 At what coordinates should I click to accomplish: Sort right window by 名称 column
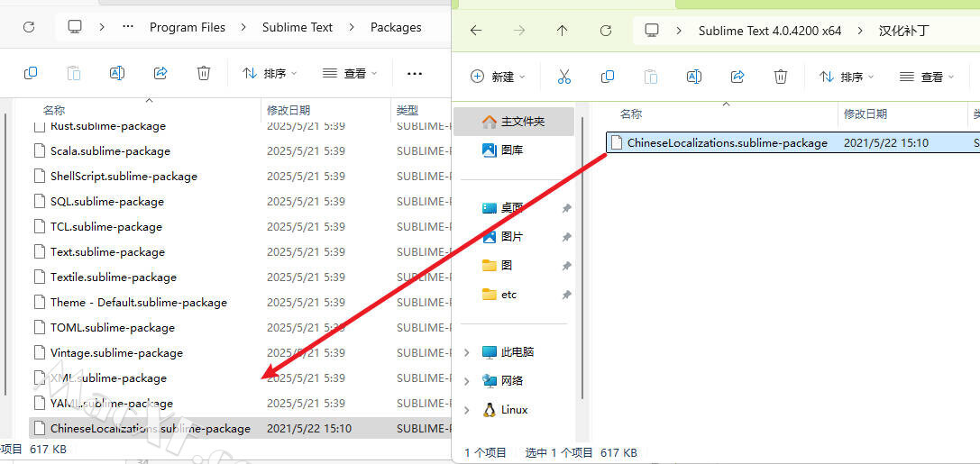click(x=630, y=114)
